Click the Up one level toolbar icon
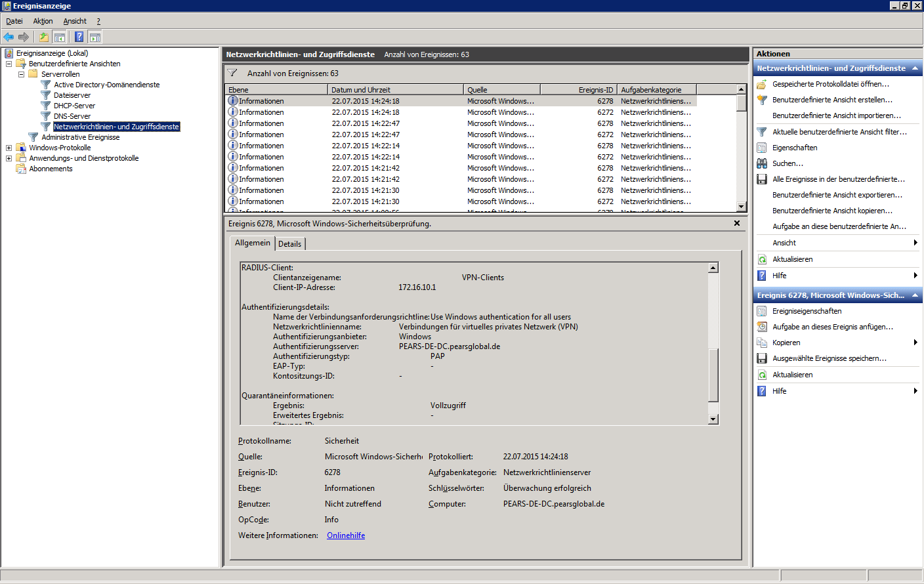The image size is (924, 584). 43,37
